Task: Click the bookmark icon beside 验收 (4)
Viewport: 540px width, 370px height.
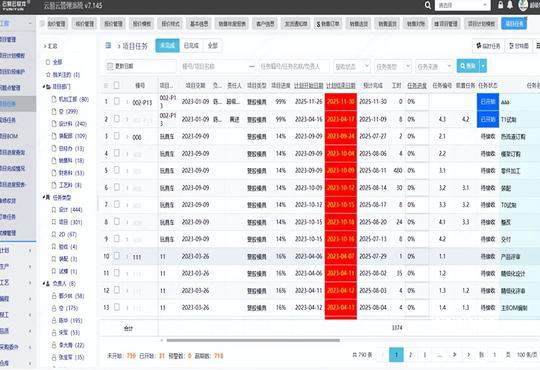Action: tap(54, 247)
